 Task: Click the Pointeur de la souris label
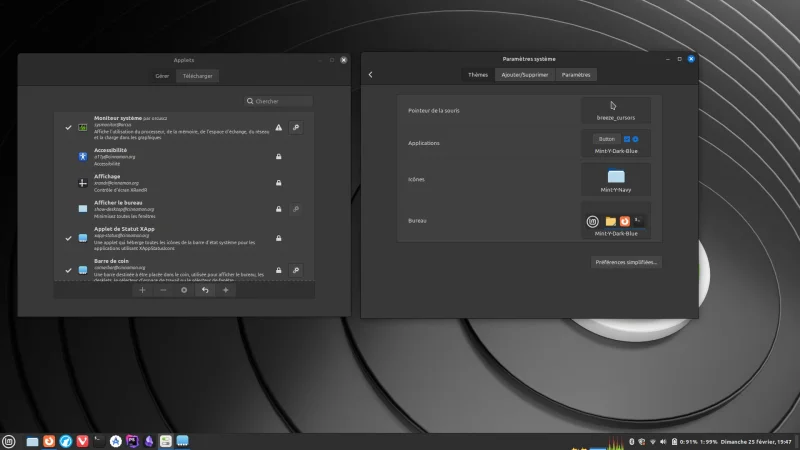[x=434, y=110]
